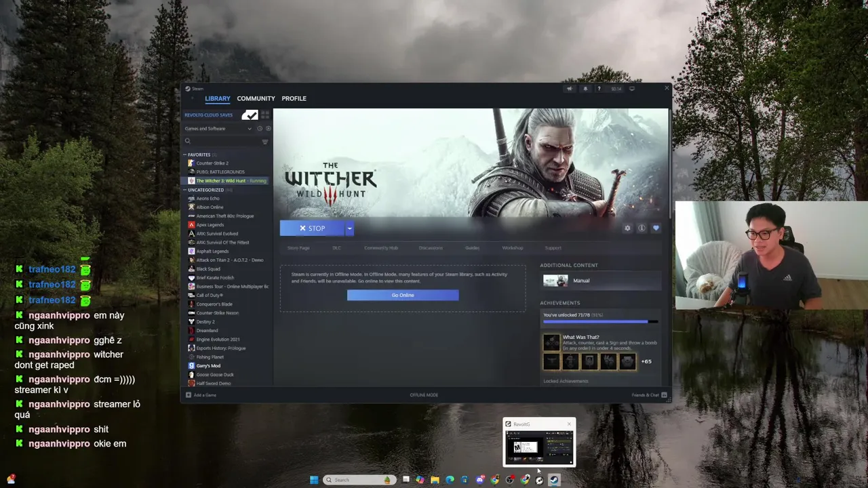The height and width of the screenshot is (488, 868).
Task: Toggle the Revoltg Cloud Saves checkmark
Action: 250,115
